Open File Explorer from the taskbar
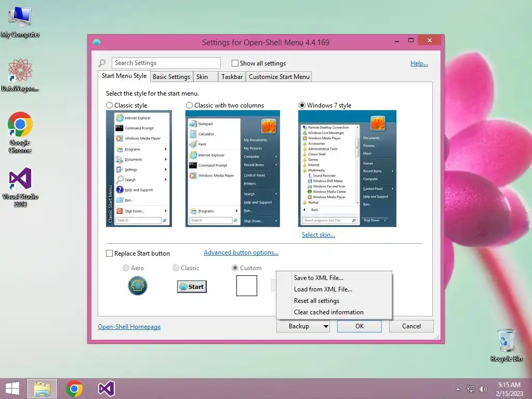532x399 pixels. [42, 389]
